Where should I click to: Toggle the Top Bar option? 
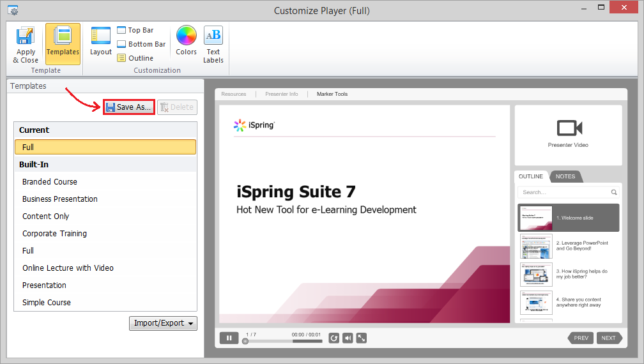135,30
